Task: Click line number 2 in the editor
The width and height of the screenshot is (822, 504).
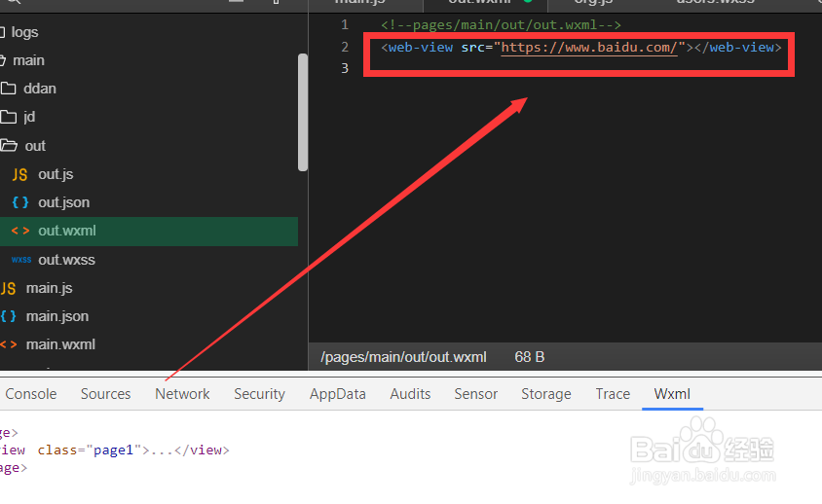Action: click(x=345, y=47)
